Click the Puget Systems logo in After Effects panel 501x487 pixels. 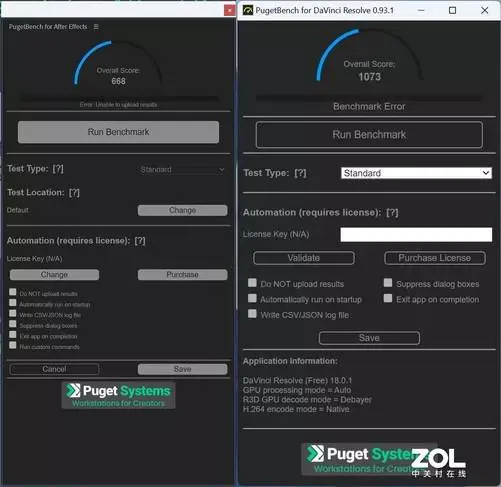tap(118, 395)
